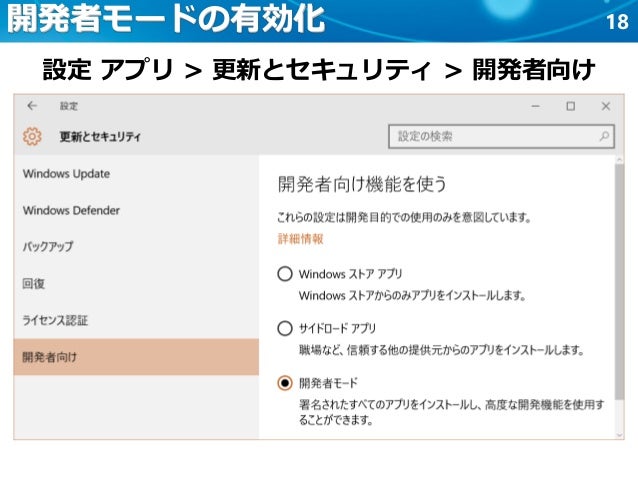Minimize the 設定 window
The height and width of the screenshot is (479, 638).
tap(535, 106)
